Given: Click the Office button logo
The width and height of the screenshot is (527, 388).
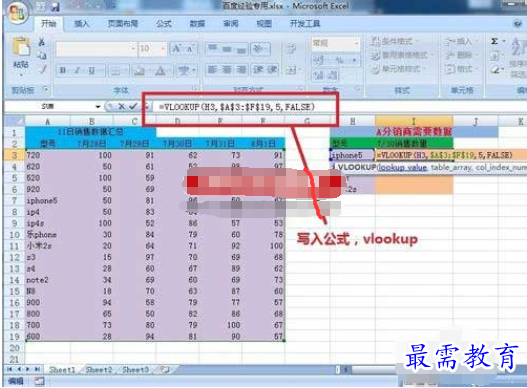Looking at the screenshot, I should (x=17, y=13).
